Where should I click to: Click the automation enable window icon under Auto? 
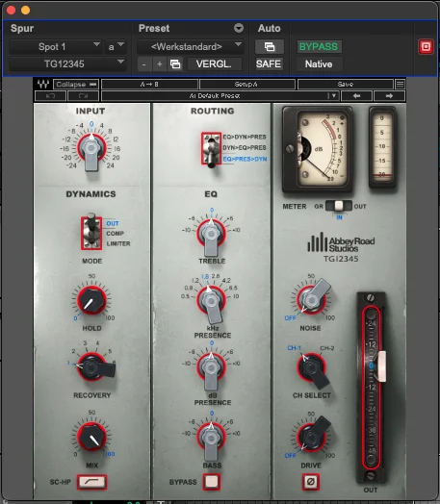click(270, 47)
